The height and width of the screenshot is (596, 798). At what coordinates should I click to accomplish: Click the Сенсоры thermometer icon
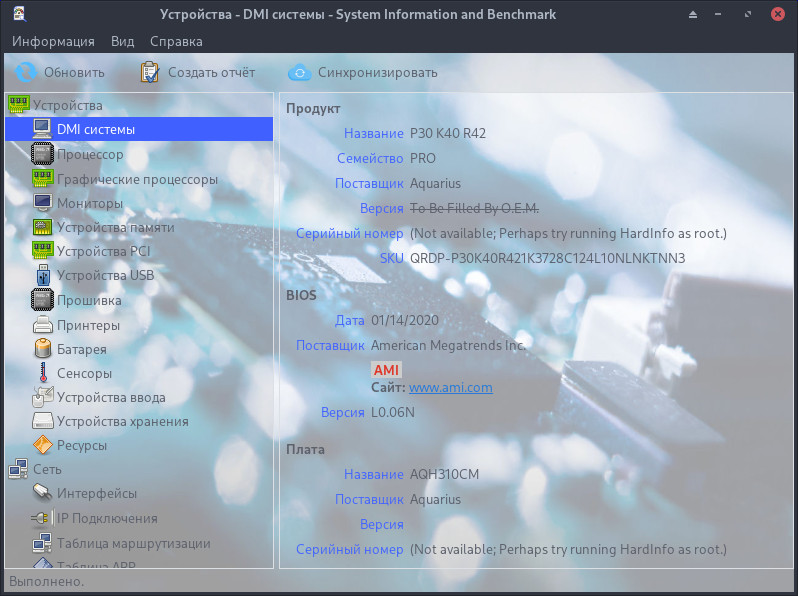click(43, 373)
